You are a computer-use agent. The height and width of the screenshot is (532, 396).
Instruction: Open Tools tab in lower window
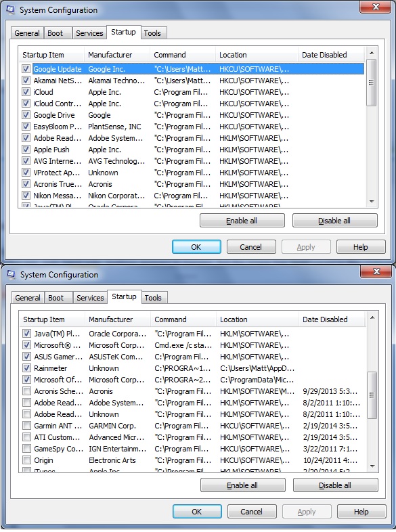(x=153, y=298)
